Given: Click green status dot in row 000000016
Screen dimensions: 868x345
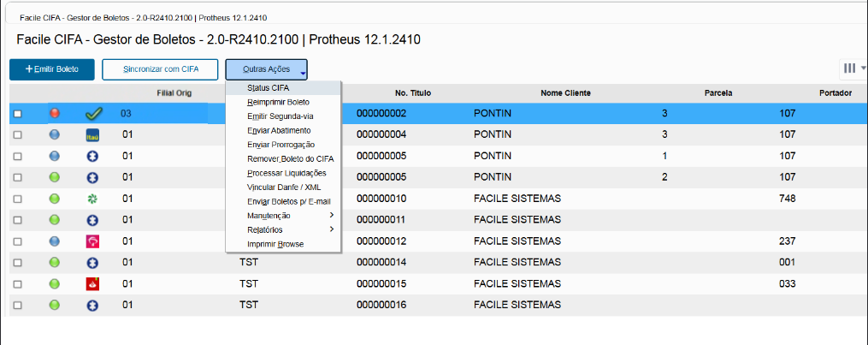Looking at the screenshot, I should click(54, 305).
